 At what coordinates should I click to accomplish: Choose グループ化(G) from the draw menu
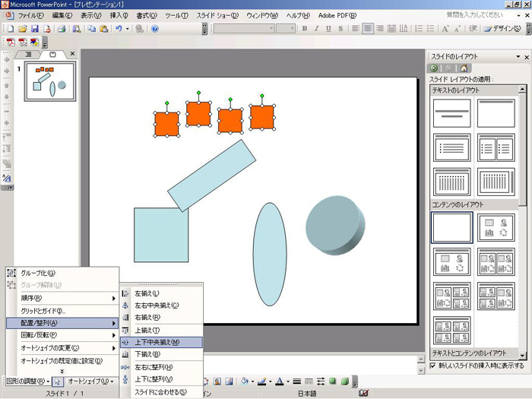(x=62, y=273)
